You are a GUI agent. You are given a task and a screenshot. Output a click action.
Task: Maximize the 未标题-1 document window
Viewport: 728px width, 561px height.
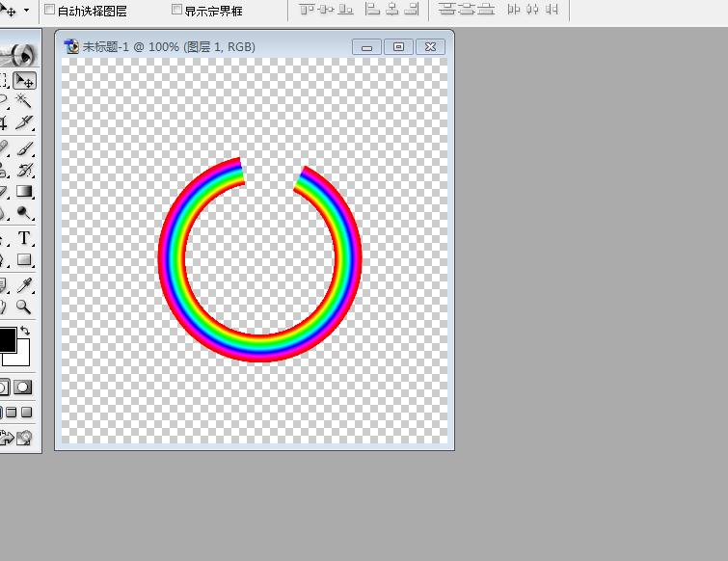coord(398,47)
